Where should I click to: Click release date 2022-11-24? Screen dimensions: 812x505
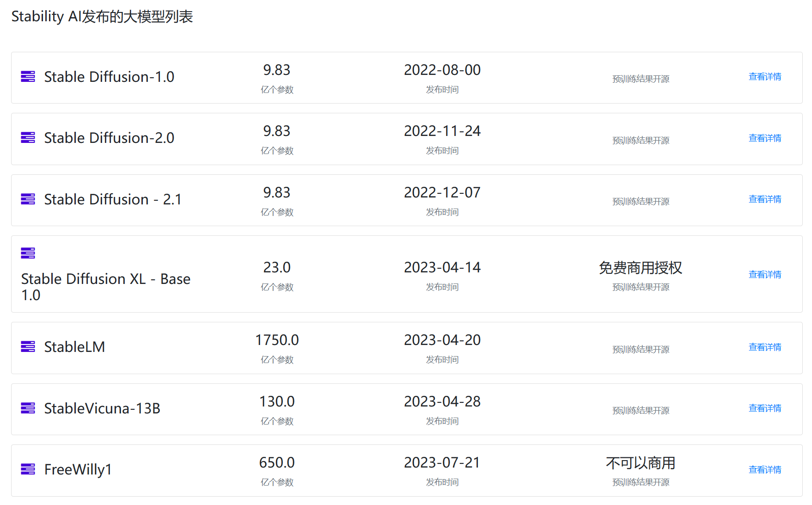point(442,131)
